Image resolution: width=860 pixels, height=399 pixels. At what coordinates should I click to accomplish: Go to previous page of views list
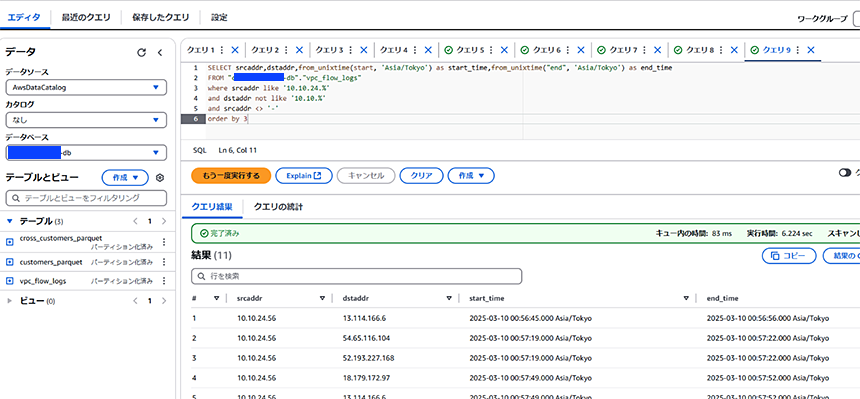(x=135, y=301)
